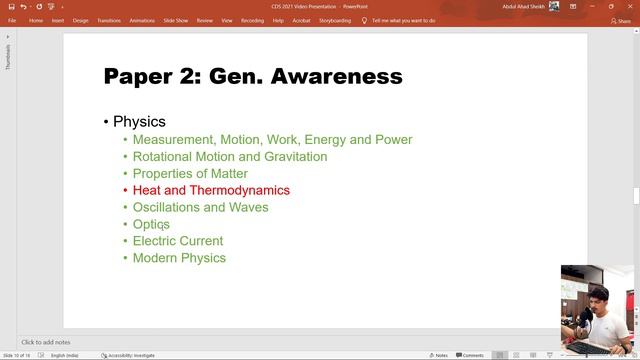
Task: Open account for Abdul Ahad Sheikh
Action: tap(523, 7)
